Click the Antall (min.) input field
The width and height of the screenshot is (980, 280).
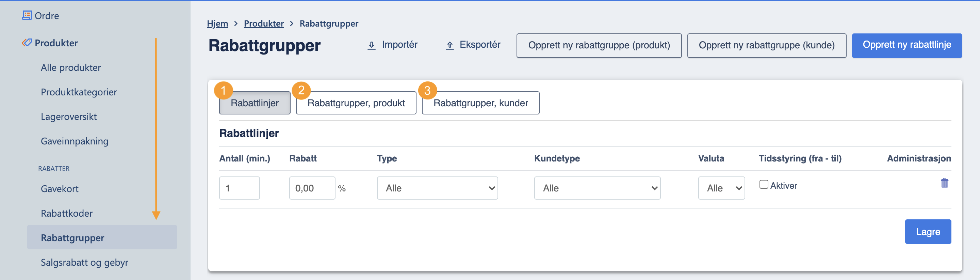[239, 188]
